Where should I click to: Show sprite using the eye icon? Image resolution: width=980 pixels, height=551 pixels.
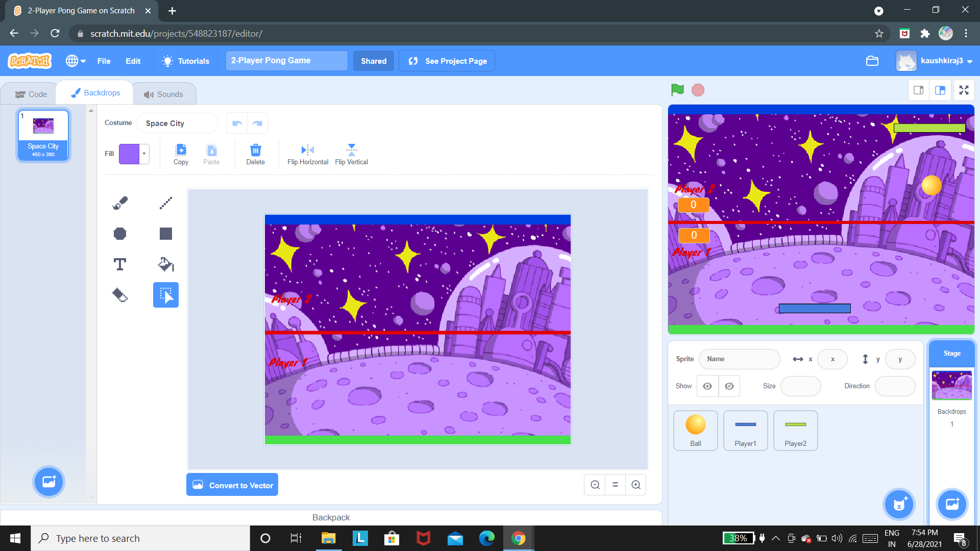pos(707,386)
